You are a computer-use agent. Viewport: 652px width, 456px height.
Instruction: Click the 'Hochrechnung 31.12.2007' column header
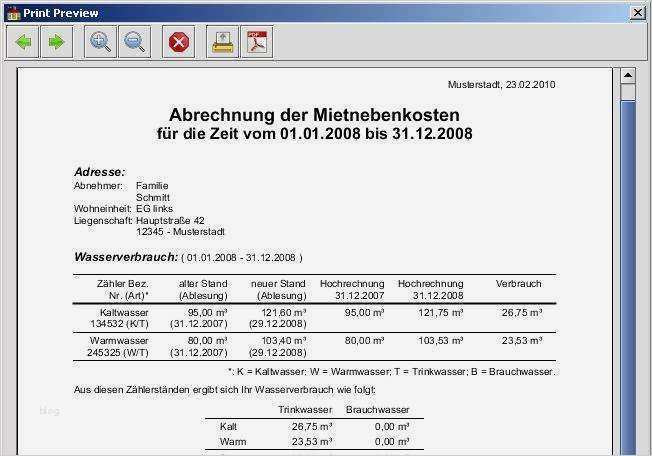352,289
